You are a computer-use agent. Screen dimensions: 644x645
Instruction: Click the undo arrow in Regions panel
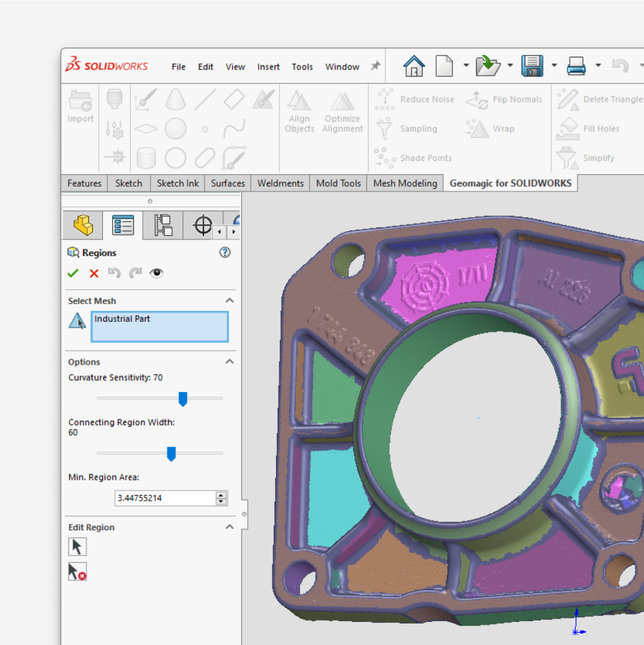point(114,273)
